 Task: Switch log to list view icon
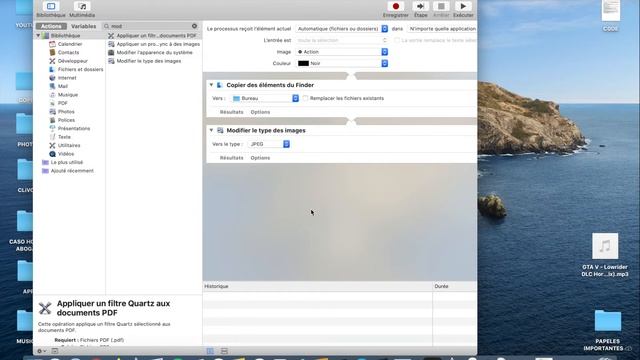[x=210, y=351]
